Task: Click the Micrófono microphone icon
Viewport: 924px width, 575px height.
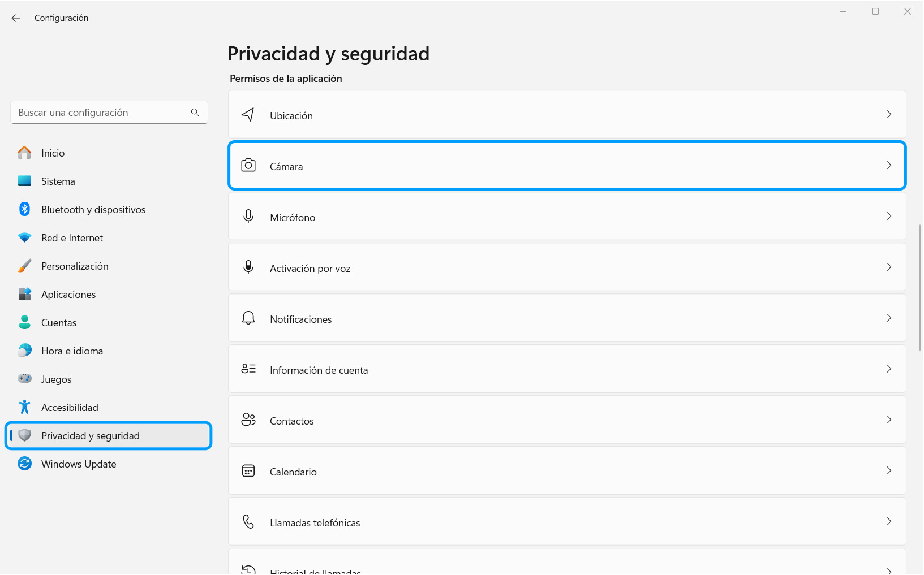Action: click(248, 217)
